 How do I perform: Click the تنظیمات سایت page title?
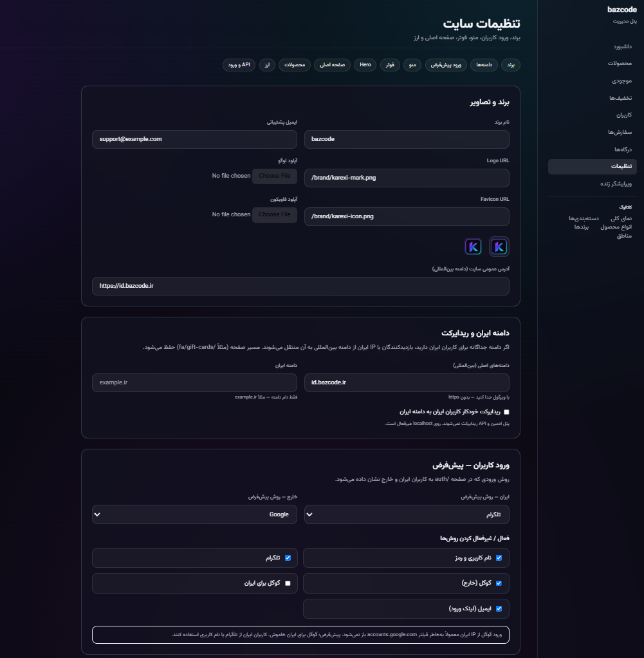481,23
